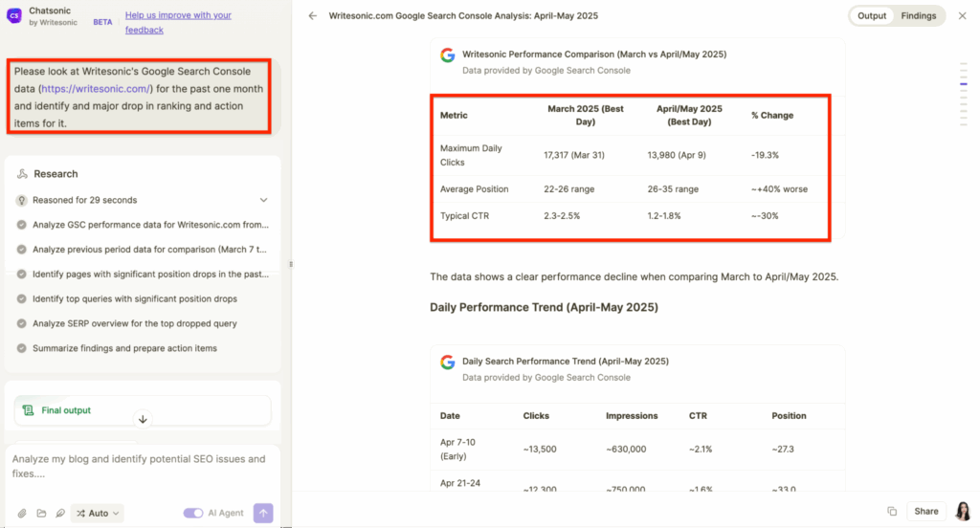Click checkmark beside Identify top queries
The width and height of the screenshot is (980, 528).
point(22,298)
